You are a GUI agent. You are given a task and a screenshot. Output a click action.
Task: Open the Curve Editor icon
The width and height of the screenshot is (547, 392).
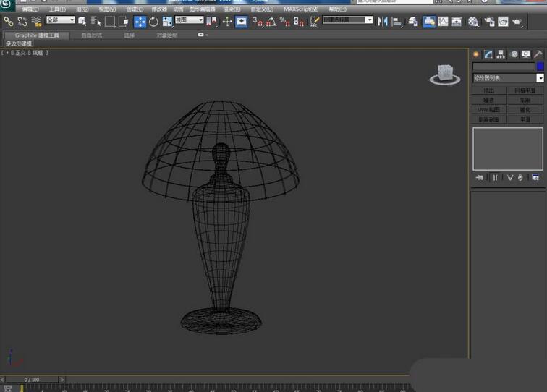click(x=443, y=22)
